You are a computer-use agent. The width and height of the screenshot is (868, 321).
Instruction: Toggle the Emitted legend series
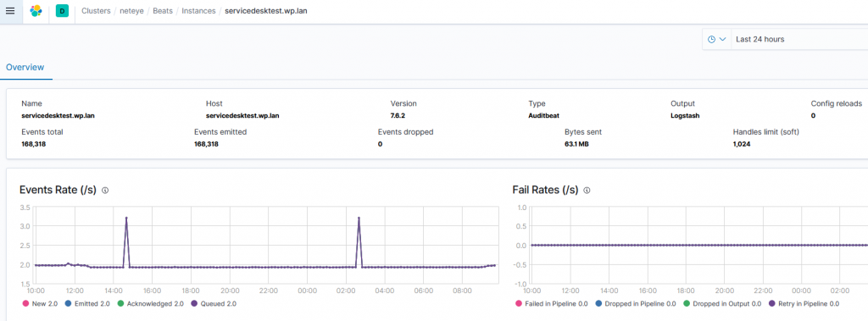point(87,304)
